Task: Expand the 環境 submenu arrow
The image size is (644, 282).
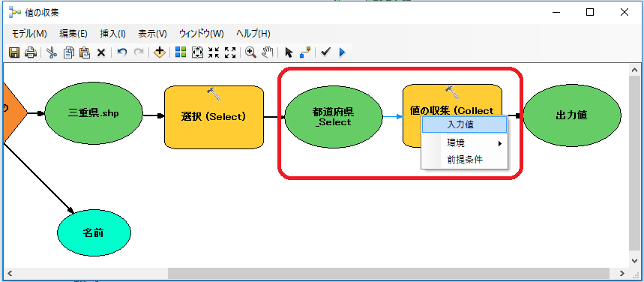Action: [x=500, y=144]
